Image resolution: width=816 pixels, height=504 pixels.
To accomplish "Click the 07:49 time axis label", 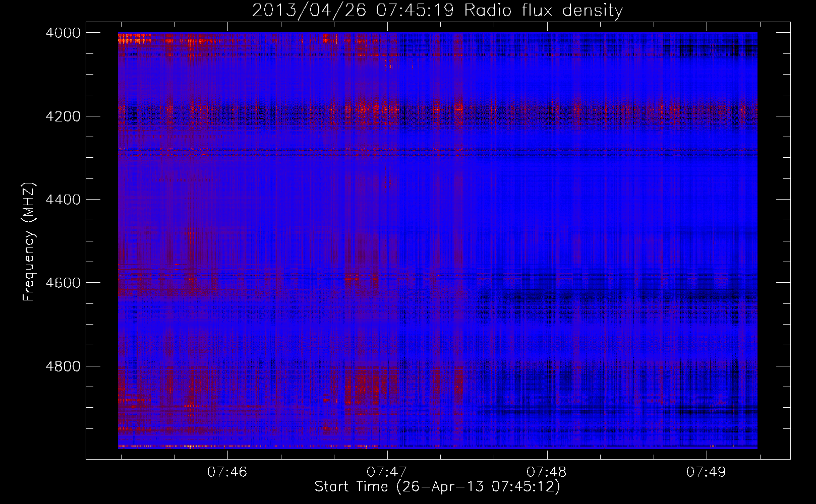I will pyautogui.click(x=706, y=472).
